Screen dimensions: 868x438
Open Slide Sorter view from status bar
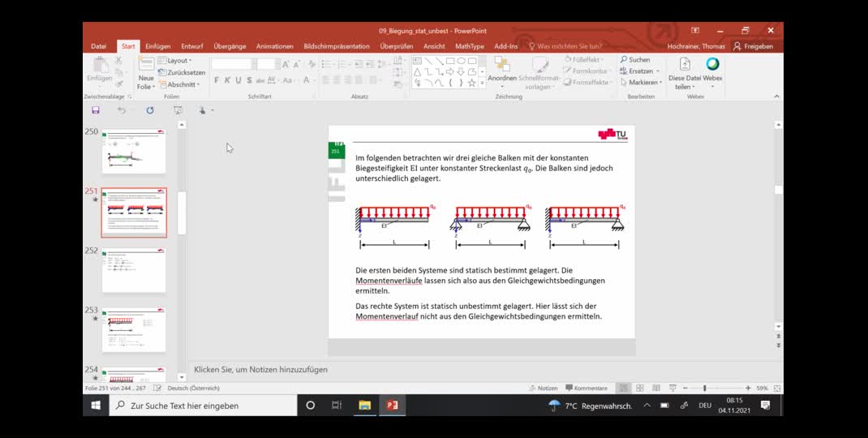point(640,389)
